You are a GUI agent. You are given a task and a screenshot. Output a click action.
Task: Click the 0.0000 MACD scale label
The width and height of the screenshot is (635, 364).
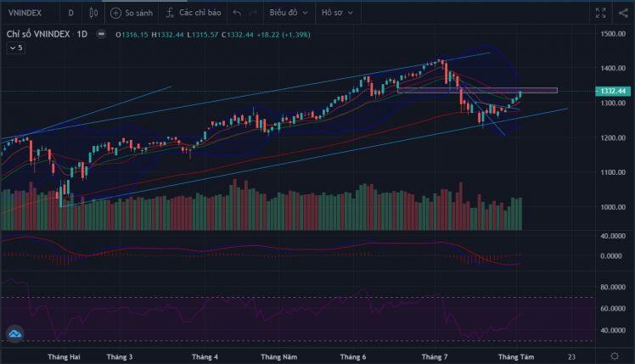pyautogui.click(x=613, y=256)
